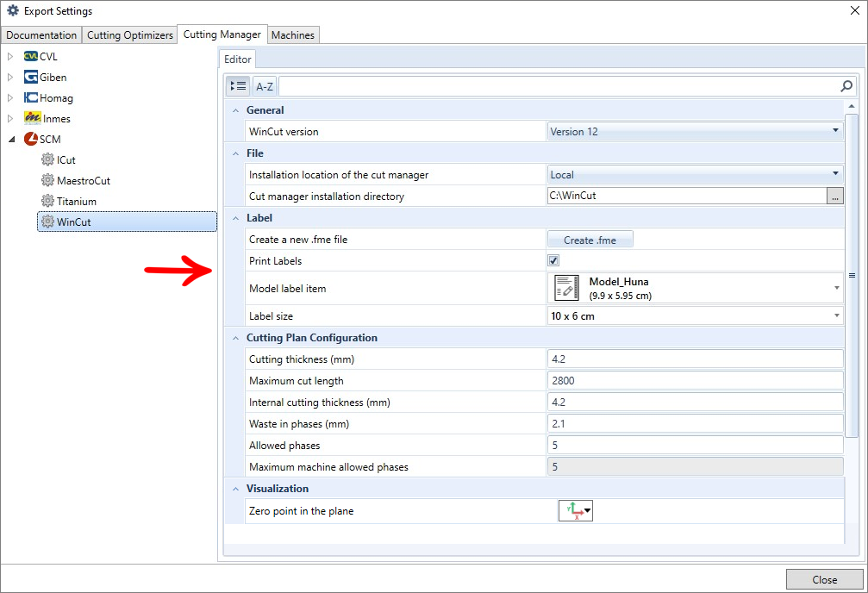868x593 pixels.
Task: Click the scrollbar up arrow
Action: click(x=852, y=106)
